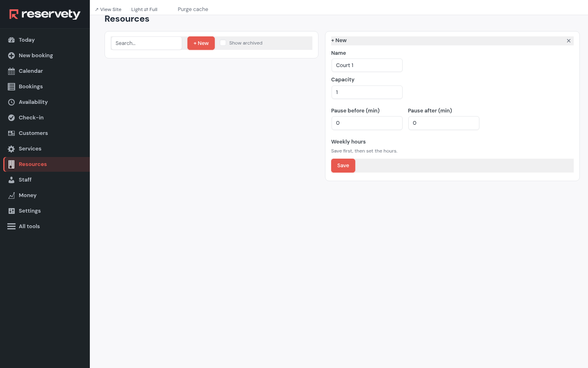The width and height of the screenshot is (588, 368).
Task: Click the All tools hamburger icon
Action: [x=11, y=227]
